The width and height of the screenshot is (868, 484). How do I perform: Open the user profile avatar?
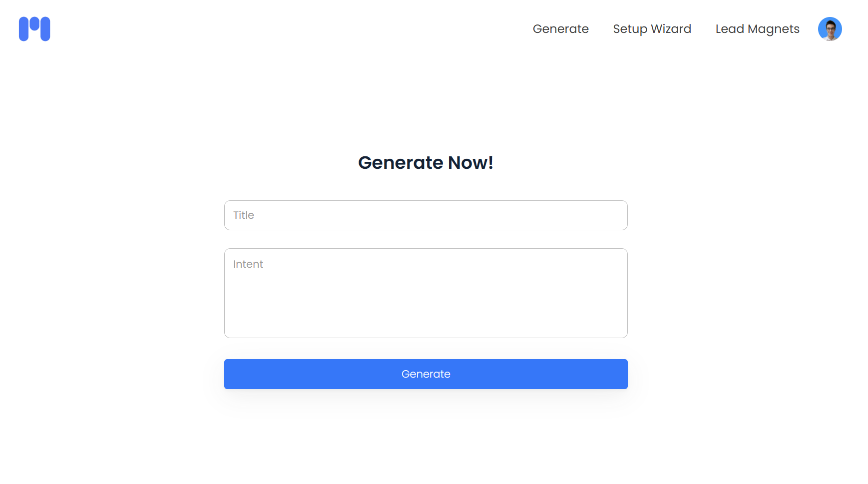click(830, 29)
